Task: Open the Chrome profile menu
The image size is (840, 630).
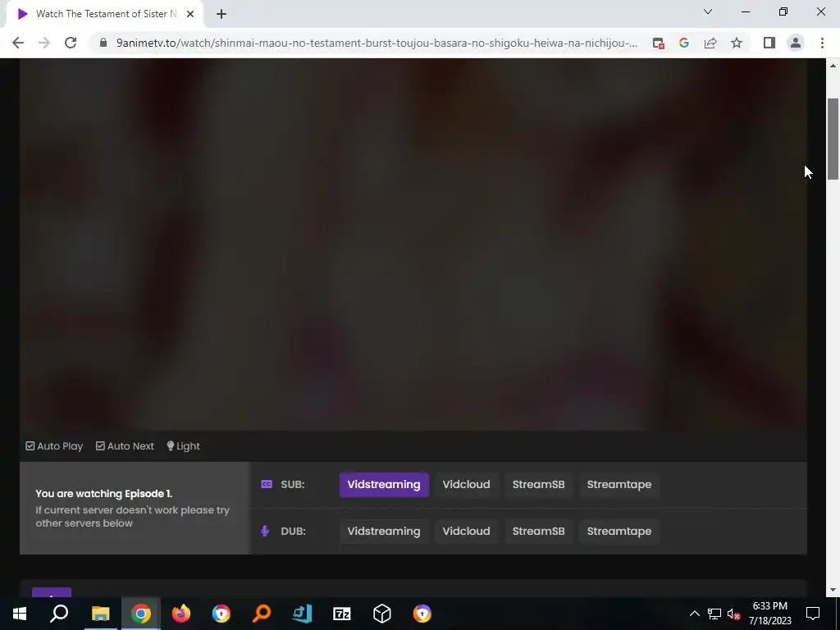Action: click(796, 43)
